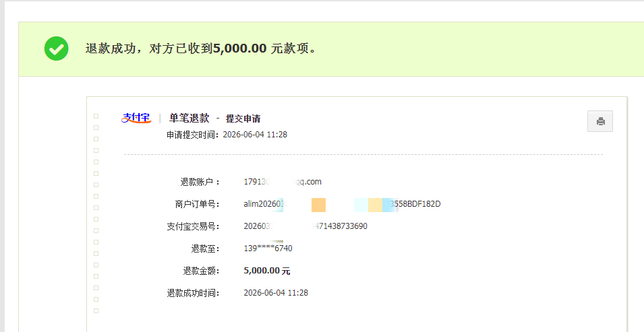The width and height of the screenshot is (644, 332).
Task: Click the 退款成功时间 value 2026-06-04 11:28
Action: tap(276, 292)
